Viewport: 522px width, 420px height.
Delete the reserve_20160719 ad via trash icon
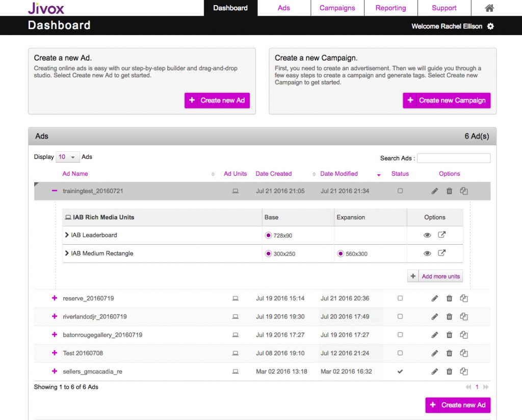[x=449, y=298]
